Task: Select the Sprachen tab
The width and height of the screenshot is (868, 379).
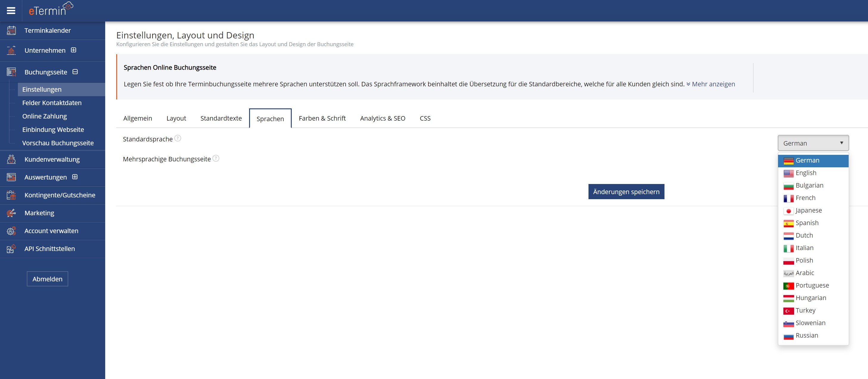Action: 270,118
